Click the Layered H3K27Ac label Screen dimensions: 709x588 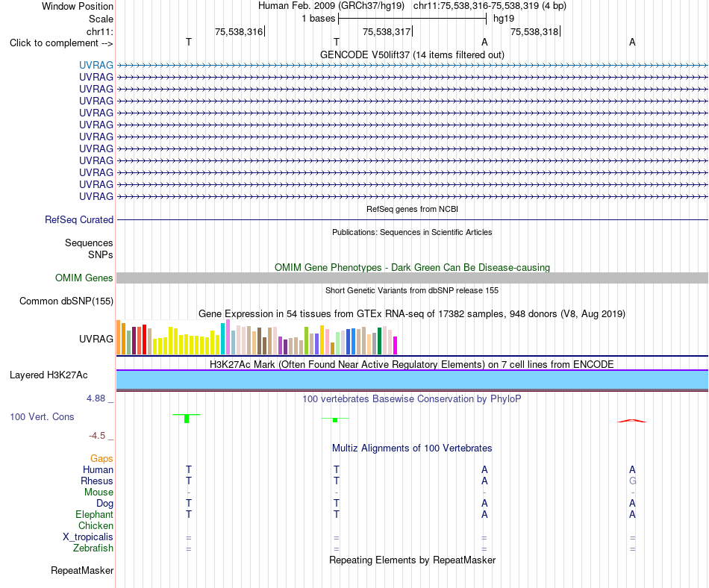[49, 375]
